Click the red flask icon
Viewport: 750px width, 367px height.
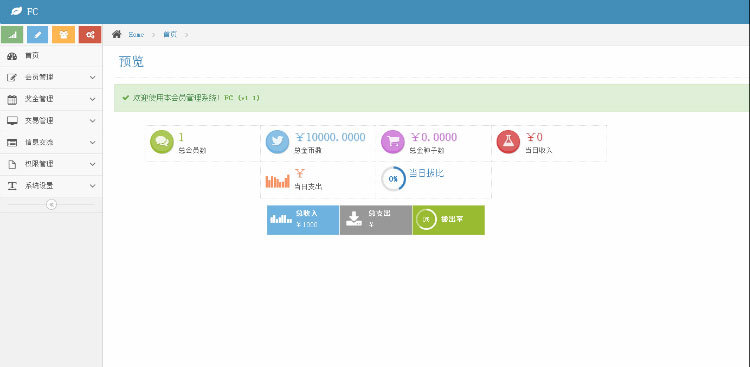coord(508,142)
